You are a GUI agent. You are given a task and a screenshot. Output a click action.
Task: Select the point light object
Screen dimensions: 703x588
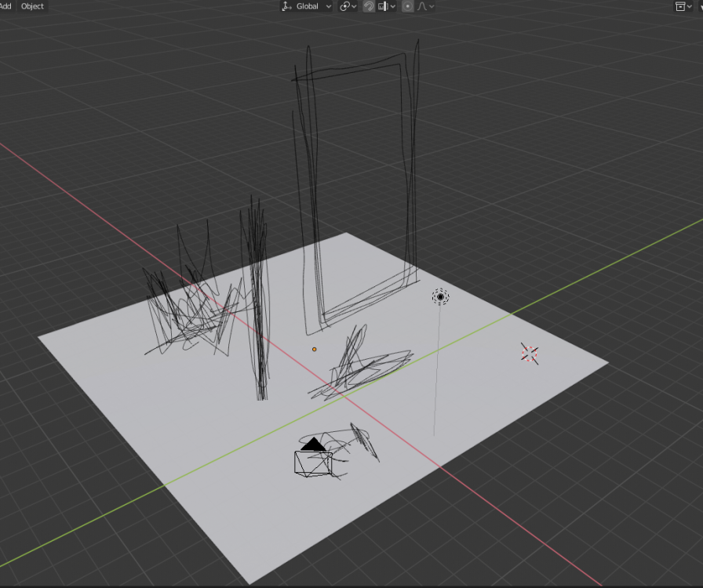coord(440,297)
